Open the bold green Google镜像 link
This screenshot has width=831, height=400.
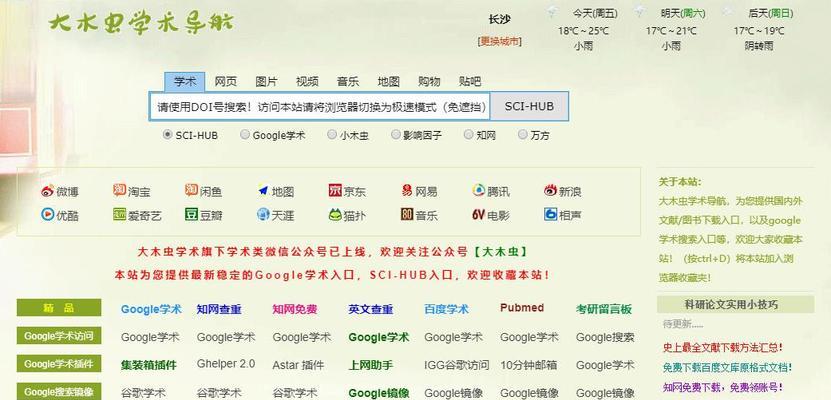(379, 393)
